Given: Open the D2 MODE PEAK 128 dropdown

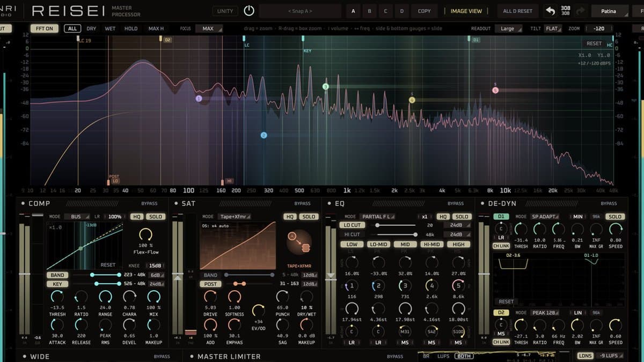Looking at the screenshot, I should [x=544, y=313].
